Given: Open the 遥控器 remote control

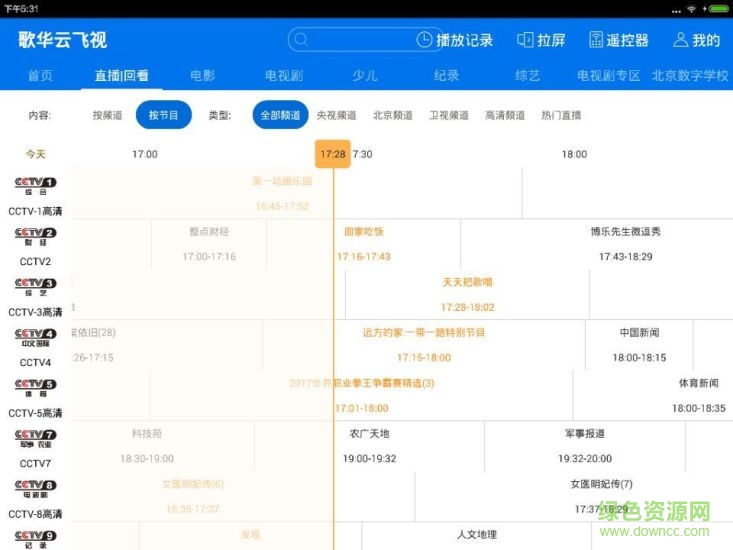Looking at the screenshot, I should (x=618, y=40).
